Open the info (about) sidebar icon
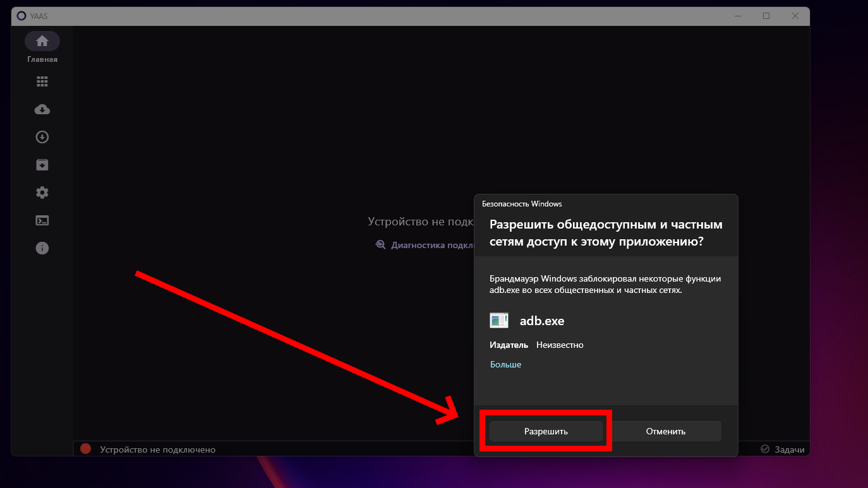The width and height of the screenshot is (868, 488). pyautogui.click(x=42, y=248)
